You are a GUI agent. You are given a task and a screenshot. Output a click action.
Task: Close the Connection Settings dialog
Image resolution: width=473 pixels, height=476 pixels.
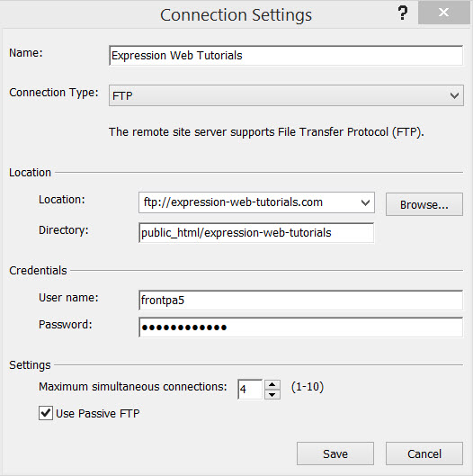[443, 13]
